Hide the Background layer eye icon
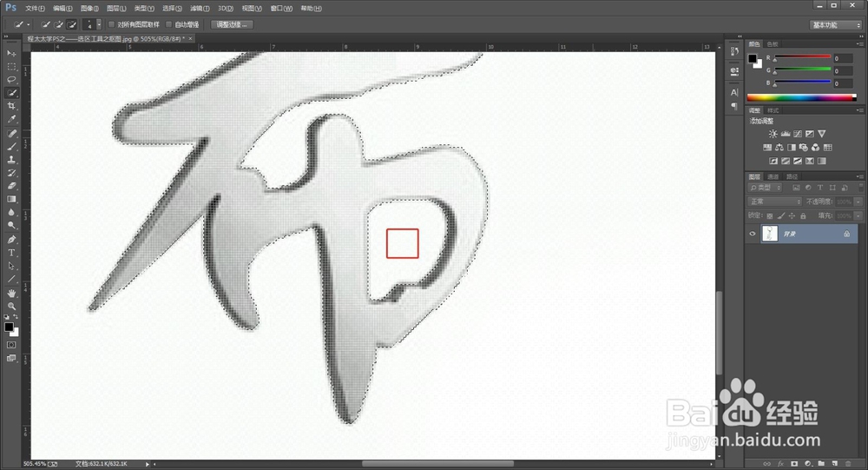Image resolution: width=868 pixels, height=470 pixels. [x=752, y=234]
